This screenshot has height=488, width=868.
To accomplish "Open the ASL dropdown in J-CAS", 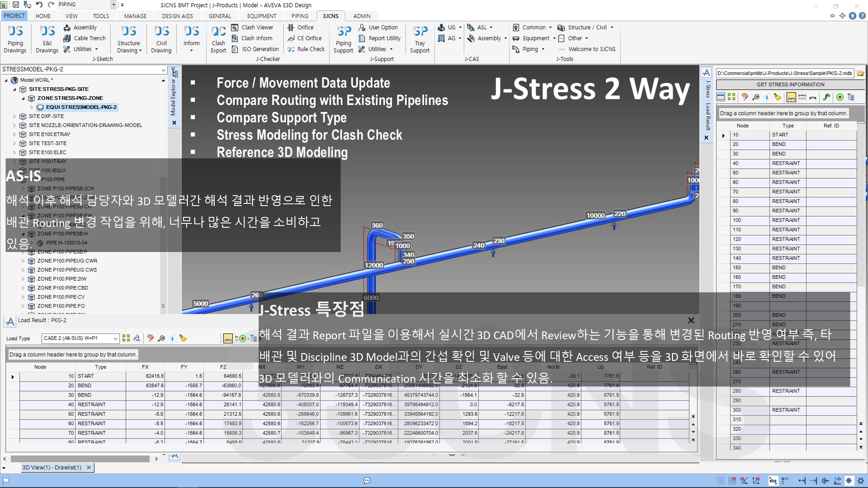I will (480, 27).
